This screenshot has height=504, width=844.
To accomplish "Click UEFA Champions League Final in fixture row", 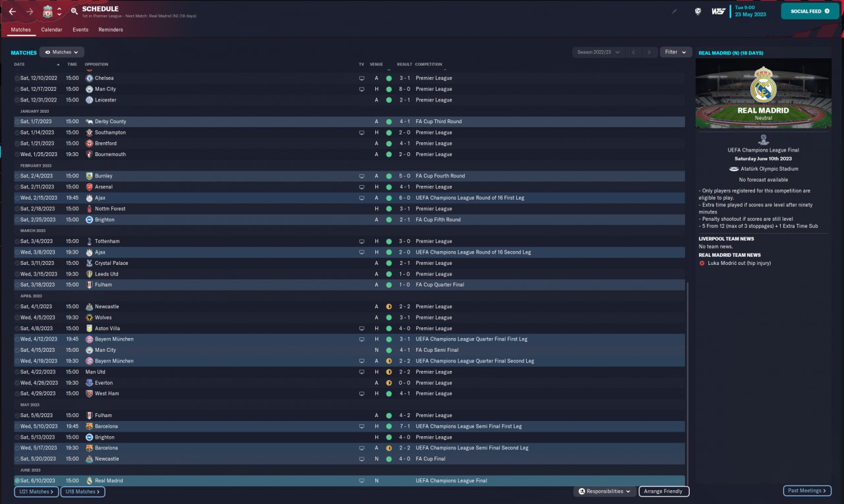I will pyautogui.click(x=452, y=481).
